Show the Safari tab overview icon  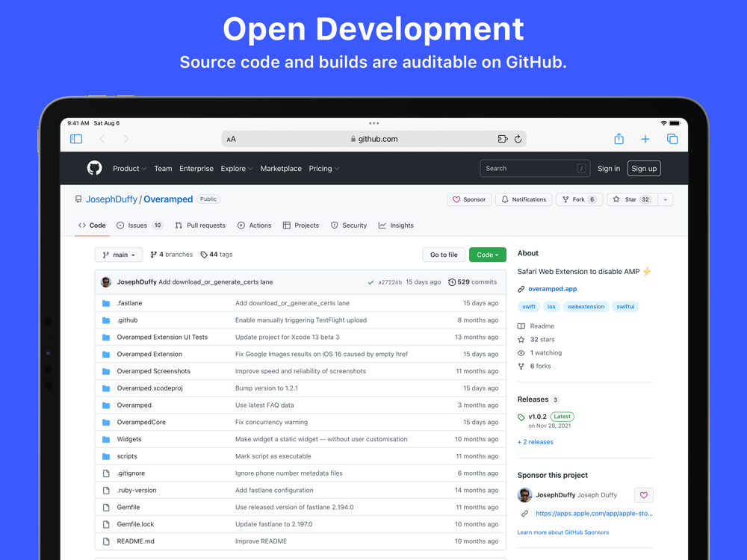point(672,139)
